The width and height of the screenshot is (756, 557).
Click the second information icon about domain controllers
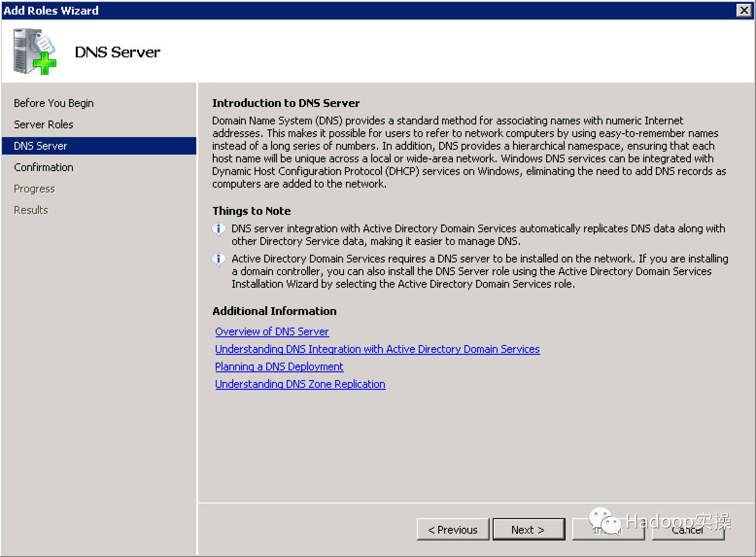[219, 259]
